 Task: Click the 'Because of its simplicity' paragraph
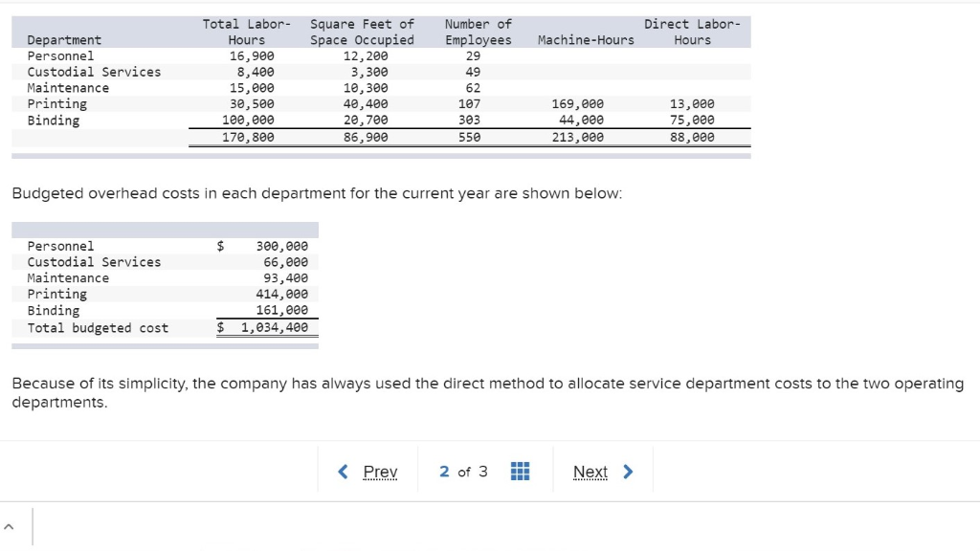(x=487, y=392)
